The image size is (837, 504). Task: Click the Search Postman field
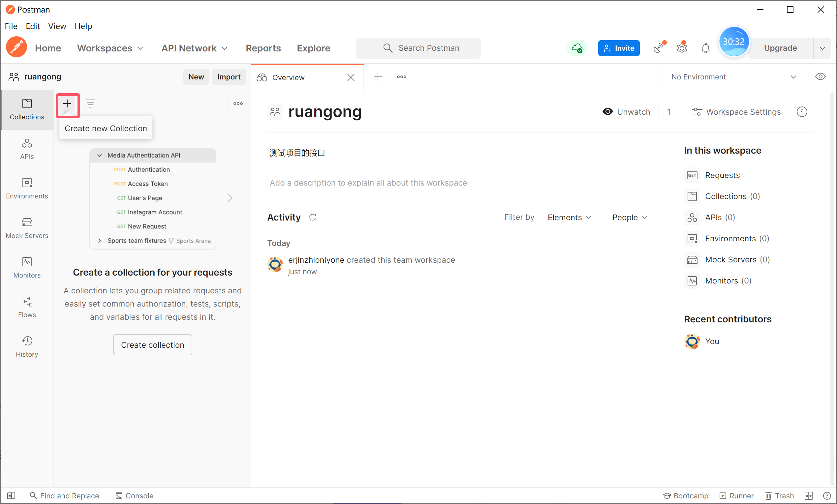(418, 48)
